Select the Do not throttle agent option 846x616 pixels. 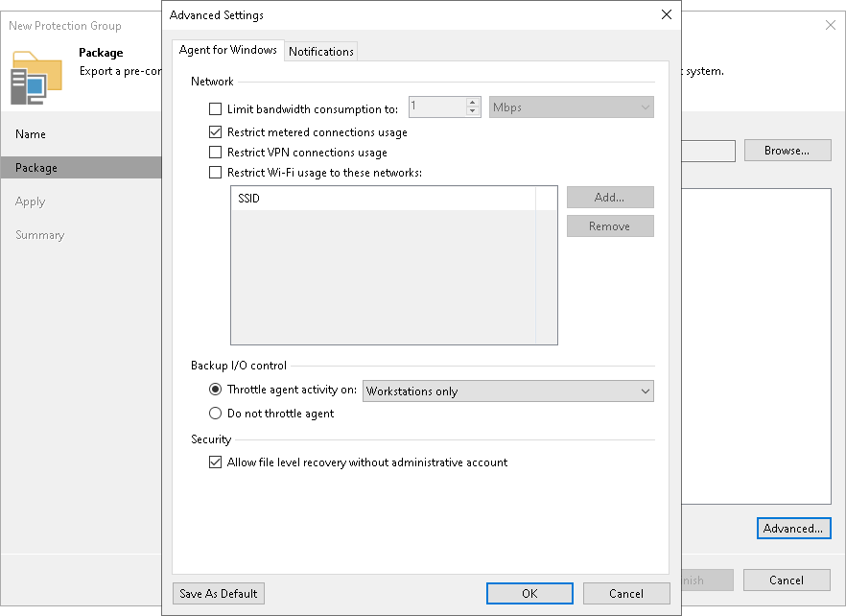pos(217,413)
